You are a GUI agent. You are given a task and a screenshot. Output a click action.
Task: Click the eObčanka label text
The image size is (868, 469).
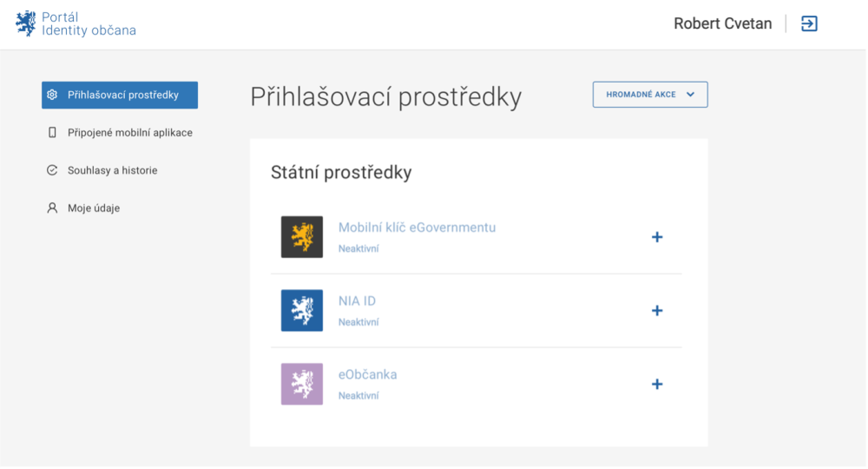[367, 374]
